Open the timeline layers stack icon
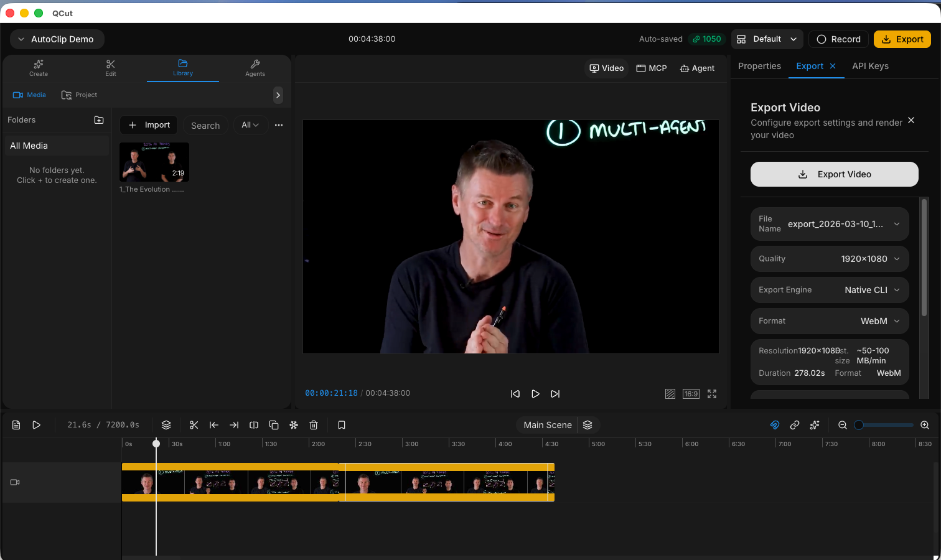 tap(166, 425)
